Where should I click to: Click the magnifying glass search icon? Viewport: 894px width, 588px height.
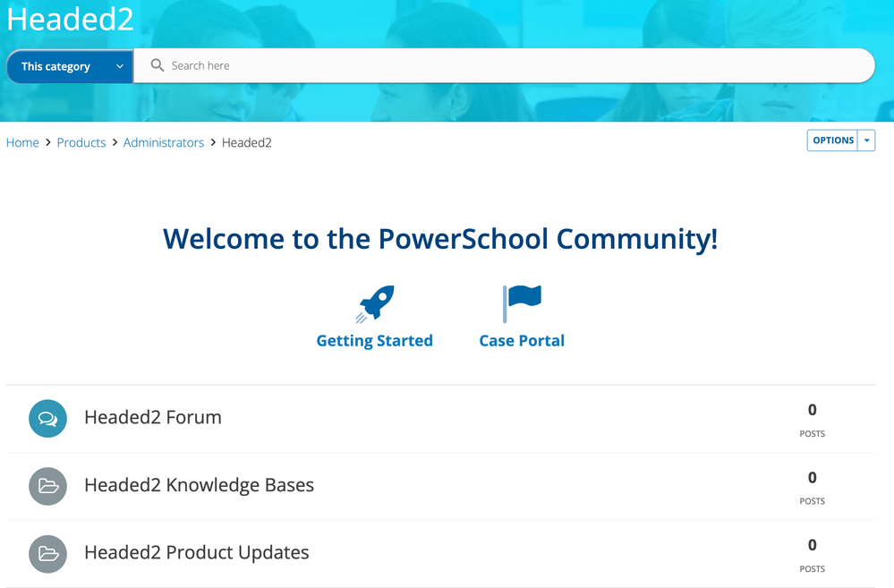point(158,65)
